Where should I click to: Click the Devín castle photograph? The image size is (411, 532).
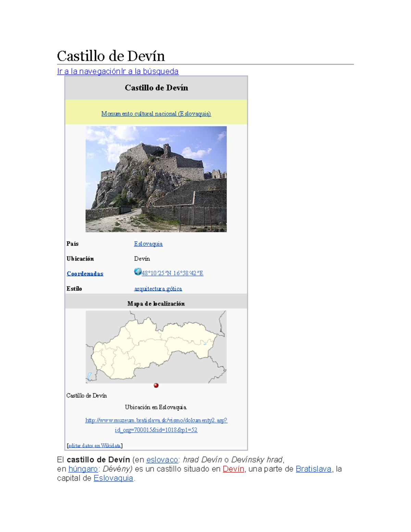(156, 179)
